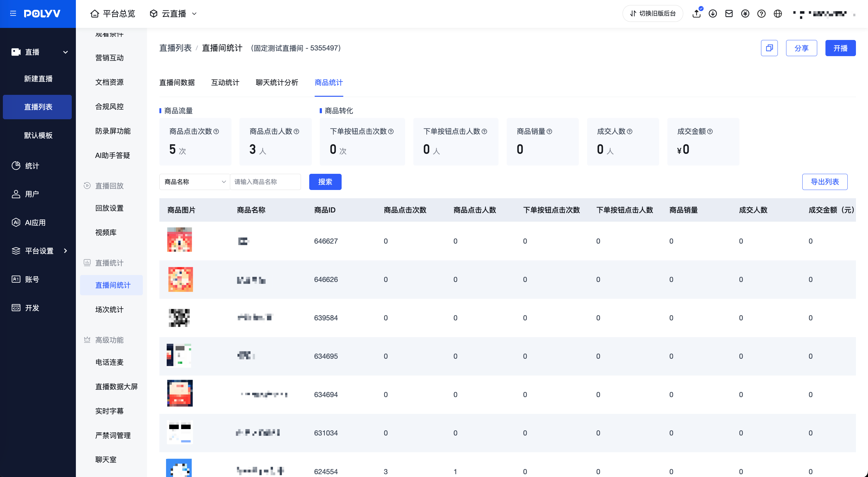Open the language globe icon

click(778, 13)
